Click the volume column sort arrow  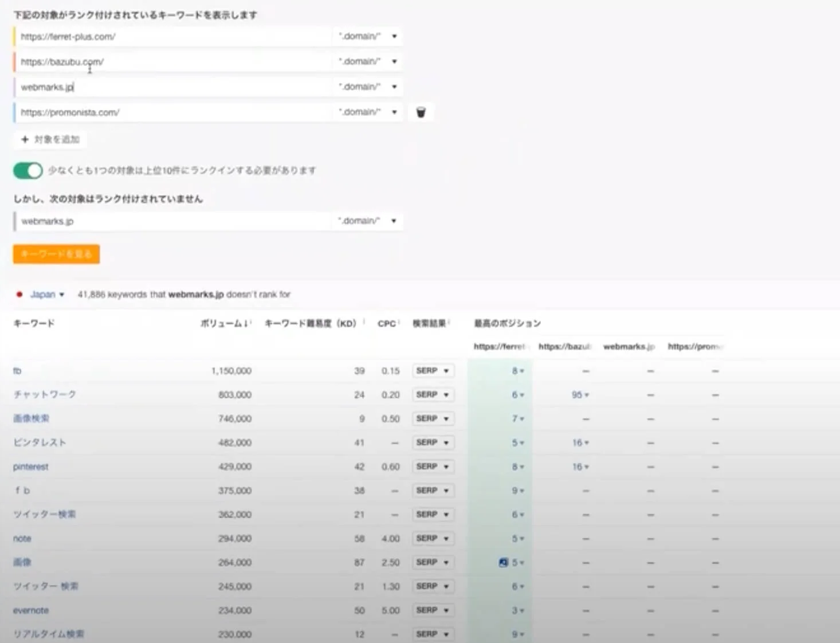click(246, 323)
